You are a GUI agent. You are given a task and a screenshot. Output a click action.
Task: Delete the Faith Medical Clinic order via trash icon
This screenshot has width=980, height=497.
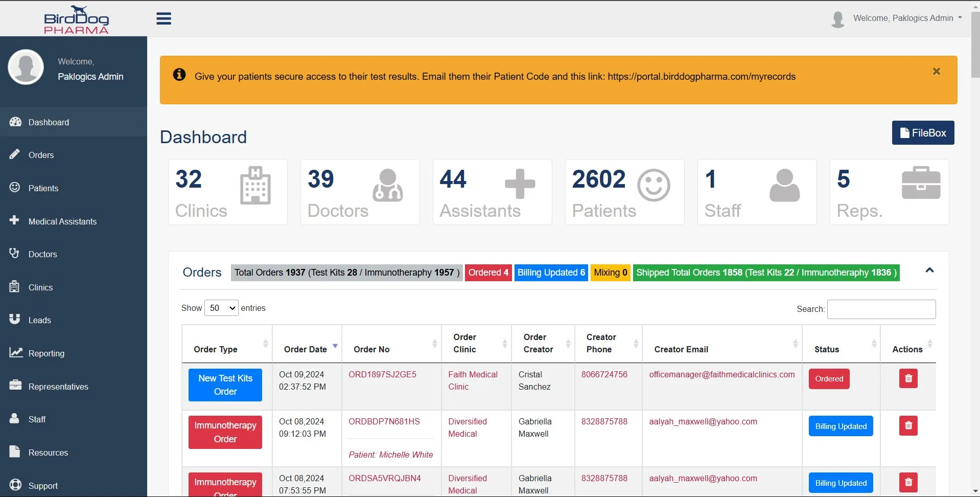[908, 379]
